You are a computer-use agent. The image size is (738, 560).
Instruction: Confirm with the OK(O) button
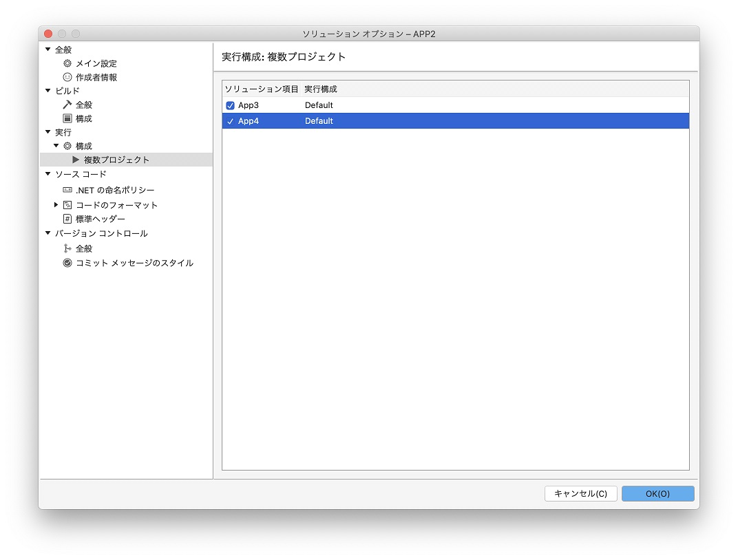click(658, 494)
